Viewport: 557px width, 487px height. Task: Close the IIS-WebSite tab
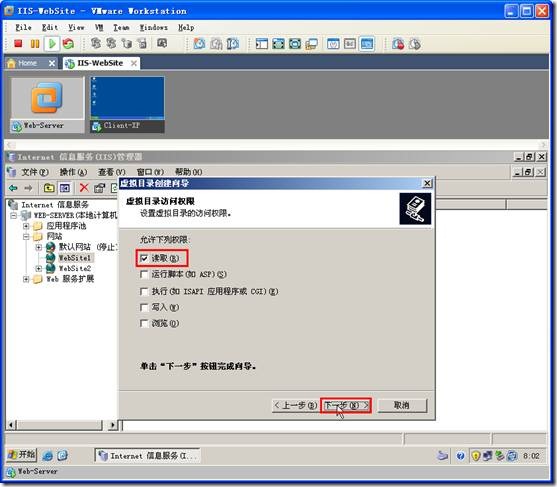click(x=134, y=63)
